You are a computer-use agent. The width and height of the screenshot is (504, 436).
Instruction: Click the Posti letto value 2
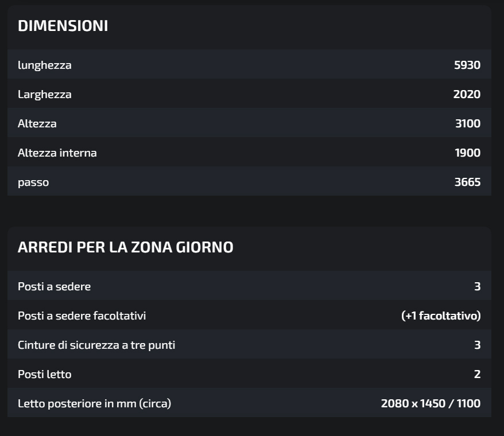point(477,374)
